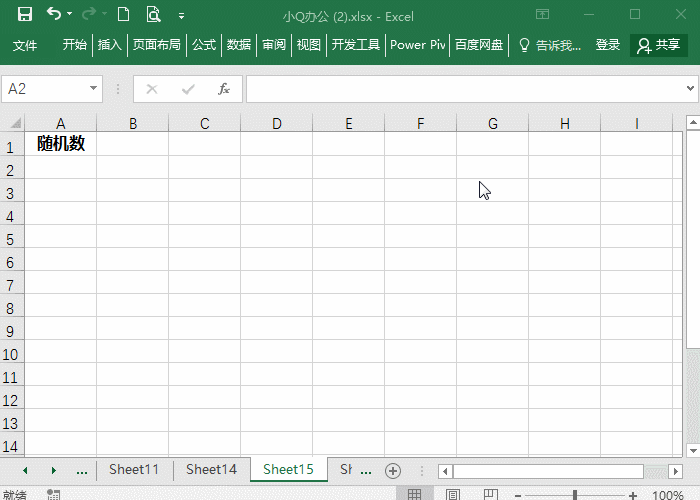Click horizontal scrollbar right arrow
The height and width of the screenshot is (500, 700).
(675, 471)
